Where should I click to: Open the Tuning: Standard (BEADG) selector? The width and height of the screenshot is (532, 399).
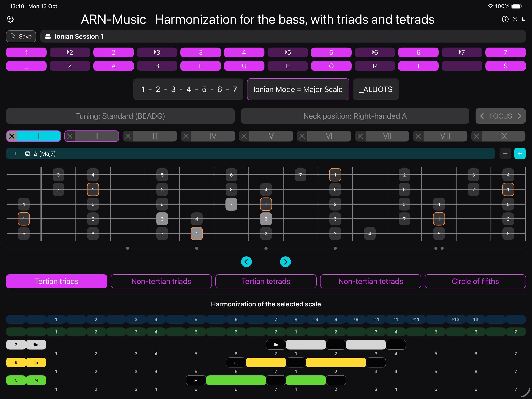click(x=120, y=116)
